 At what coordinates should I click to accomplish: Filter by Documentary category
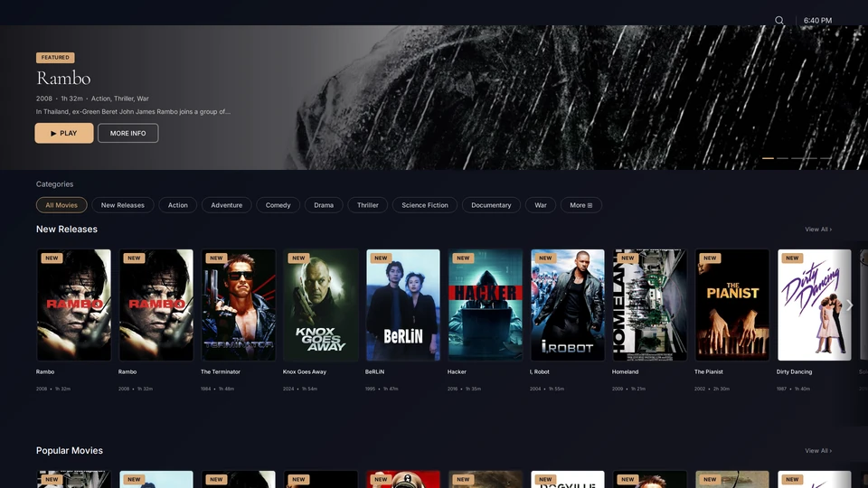pyautogui.click(x=491, y=205)
